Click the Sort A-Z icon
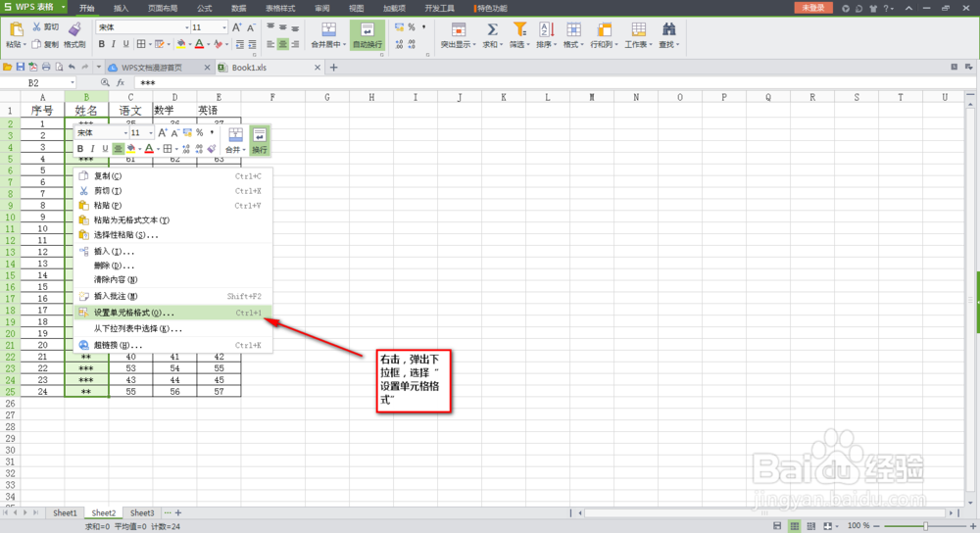Screen dimensions: 980x533 click(x=546, y=29)
